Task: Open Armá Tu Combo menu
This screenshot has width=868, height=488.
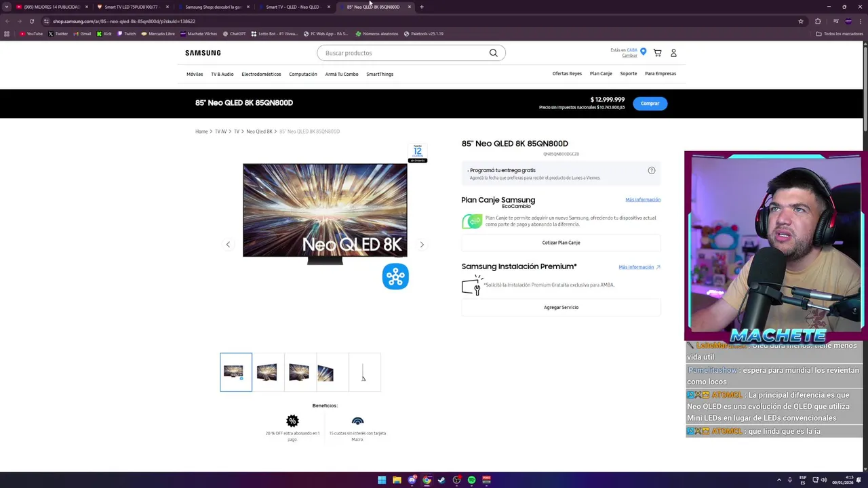Action: tap(341, 74)
